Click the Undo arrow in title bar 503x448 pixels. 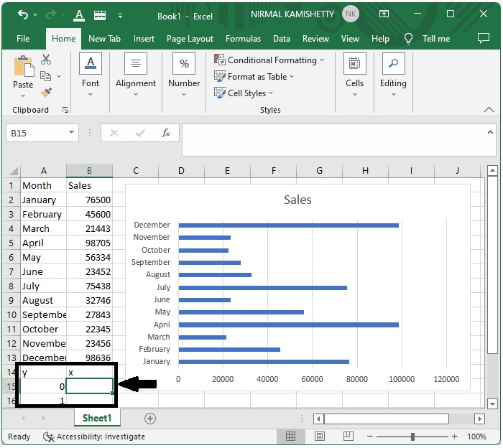[23, 15]
